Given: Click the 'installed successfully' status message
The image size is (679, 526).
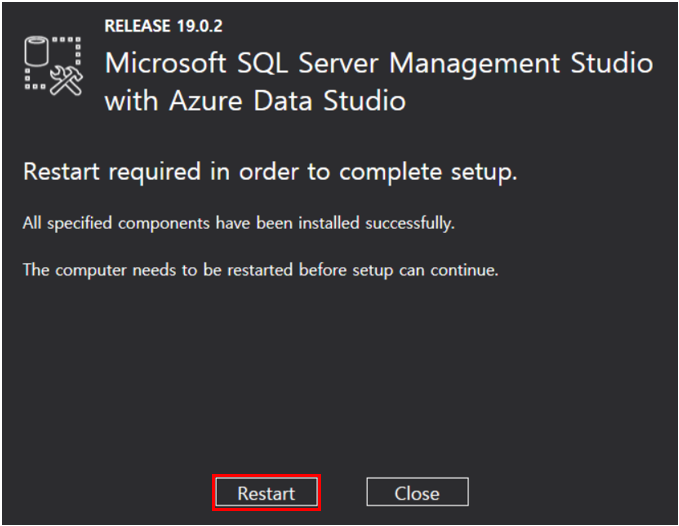Looking at the screenshot, I should 239,223.
